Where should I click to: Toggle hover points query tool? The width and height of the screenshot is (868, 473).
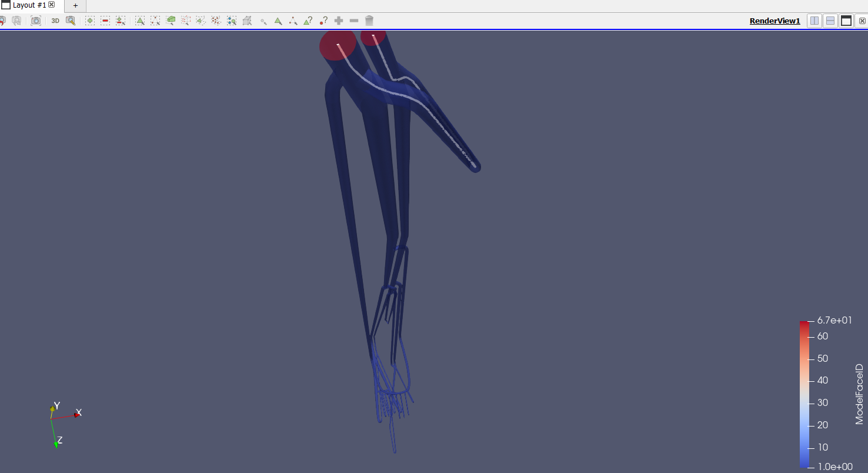tap(323, 21)
